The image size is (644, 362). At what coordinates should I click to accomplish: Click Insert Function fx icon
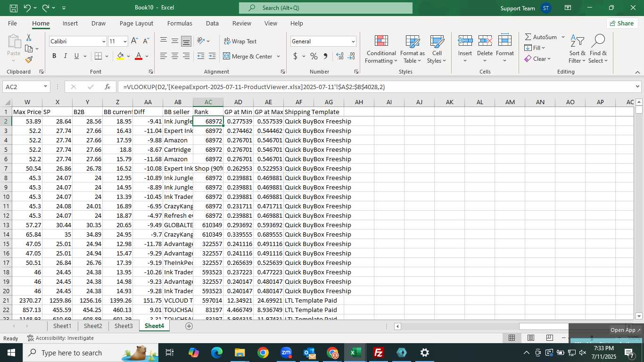(x=107, y=87)
